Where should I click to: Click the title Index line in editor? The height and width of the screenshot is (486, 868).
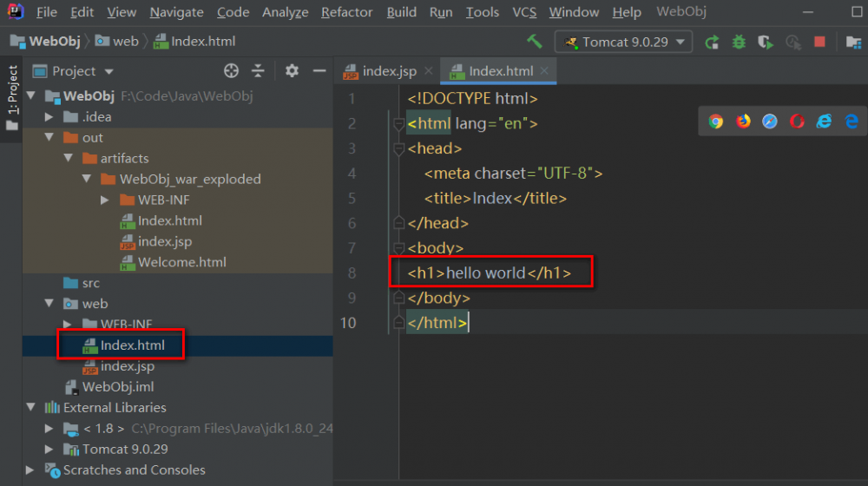pyautogui.click(x=496, y=198)
